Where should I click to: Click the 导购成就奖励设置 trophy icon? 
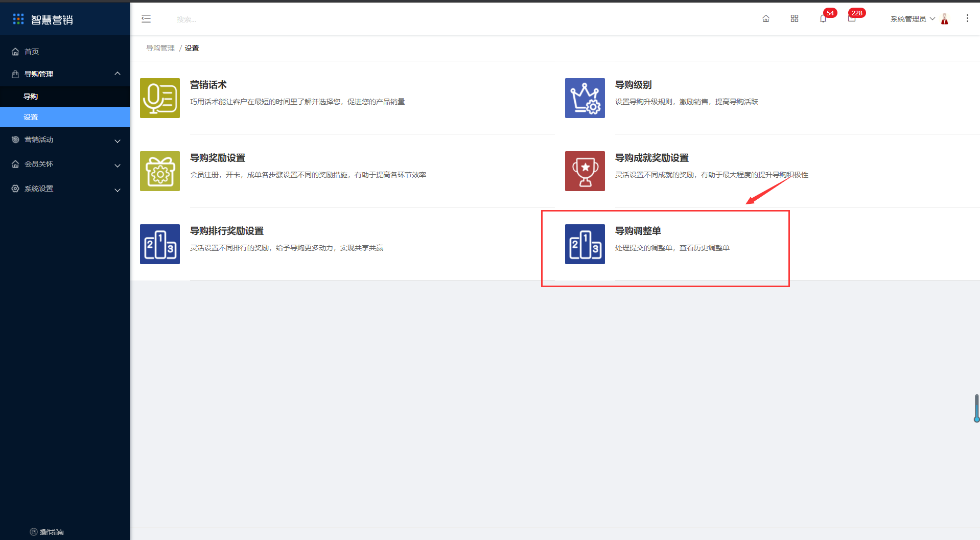click(x=585, y=171)
